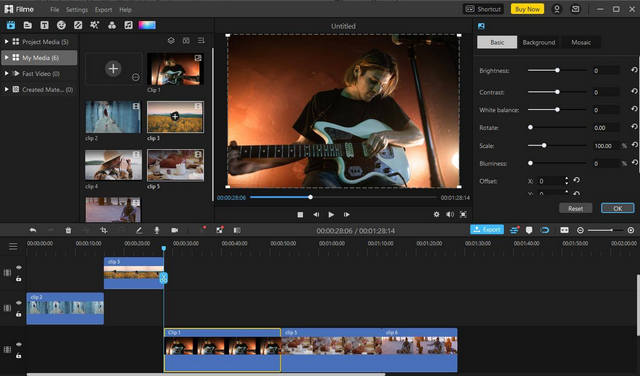Image resolution: width=640 pixels, height=376 pixels.
Task: Open the Export menu
Action: click(x=103, y=9)
